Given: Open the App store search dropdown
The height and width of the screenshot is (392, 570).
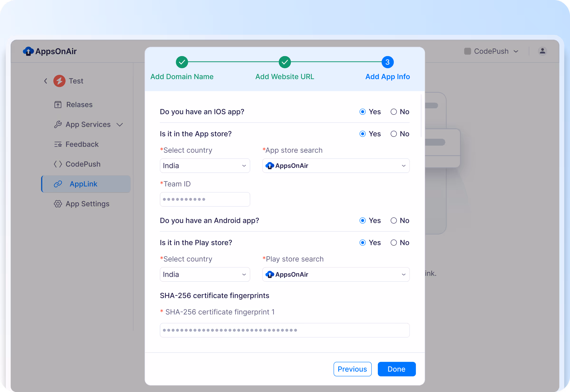Looking at the screenshot, I should [x=336, y=166].
